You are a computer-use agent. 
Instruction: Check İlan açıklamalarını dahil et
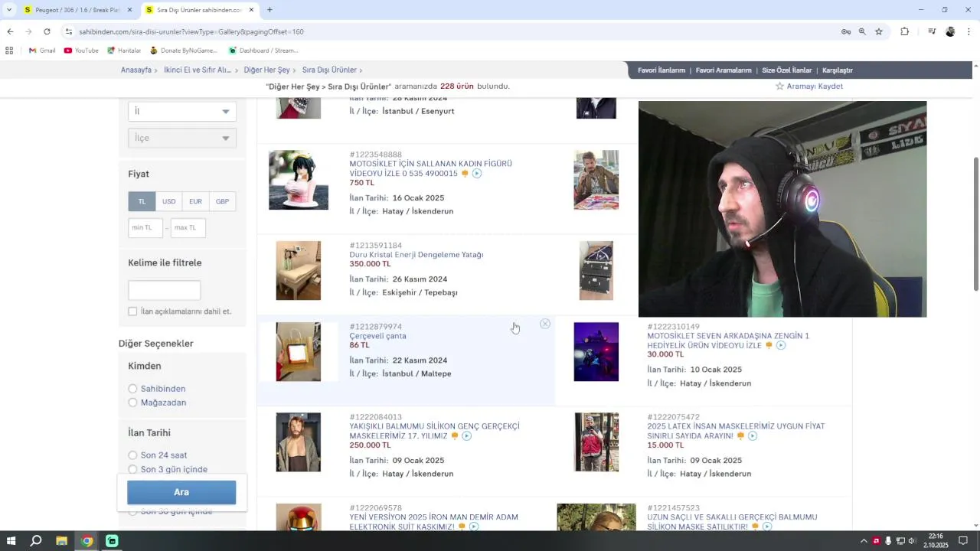pyautogui.click(x=132, y=311)
